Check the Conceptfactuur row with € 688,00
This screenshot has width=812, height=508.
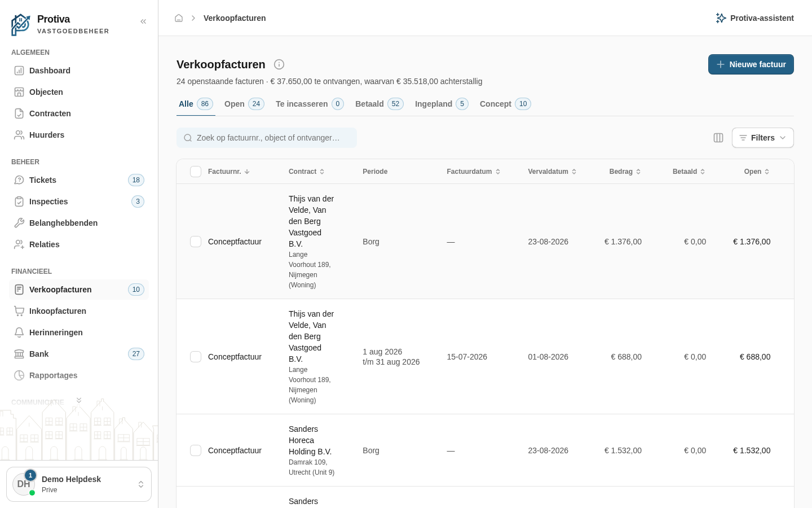click(x=196, y=357)
